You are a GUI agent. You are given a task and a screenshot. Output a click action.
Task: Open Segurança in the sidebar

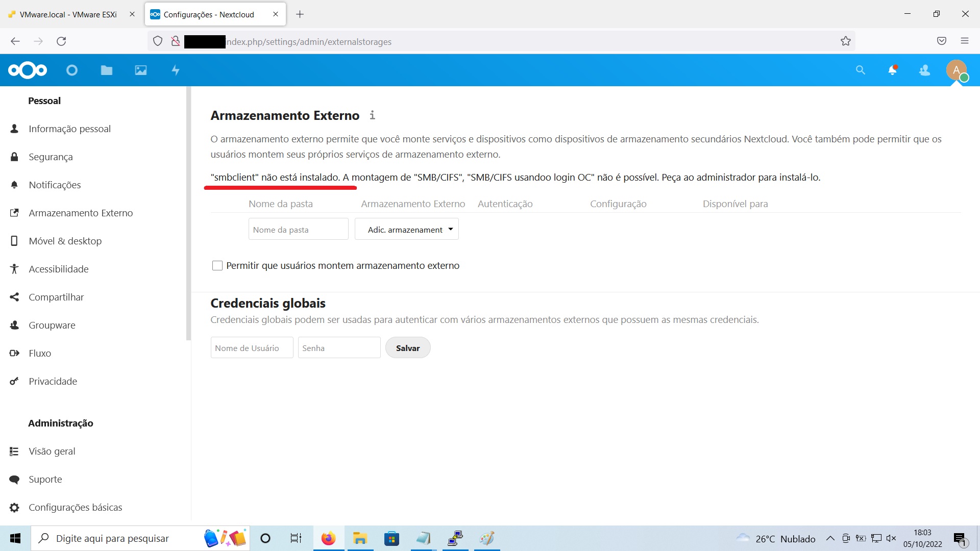point(51,157)
